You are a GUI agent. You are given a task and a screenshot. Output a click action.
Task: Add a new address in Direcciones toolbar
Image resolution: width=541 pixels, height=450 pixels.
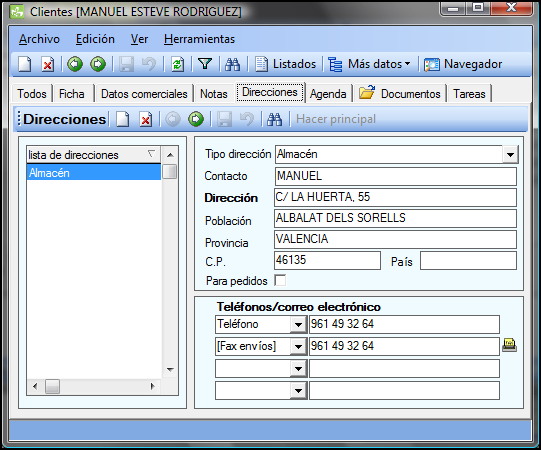pyautogui.click(x=122, y=119)
